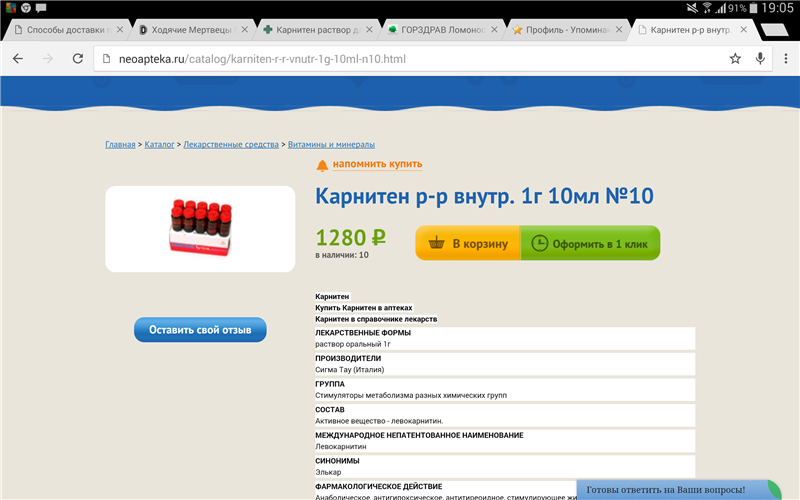The height and width of the screenshot is (500, 800).
Task: Close the active 'Карнитен р-р внутр.' tab
Action: [x=744, y=30]
